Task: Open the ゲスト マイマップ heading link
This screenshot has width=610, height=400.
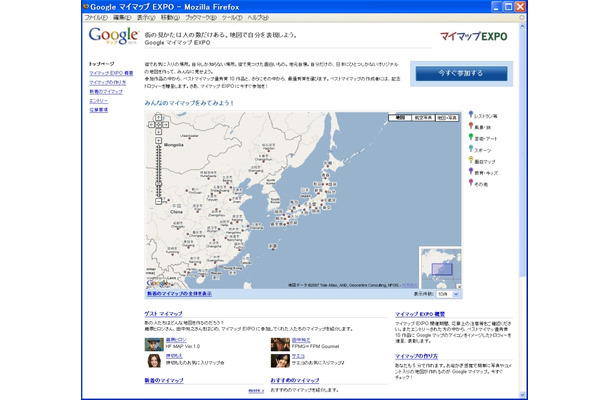Action: pyautogui.click(x=163, y=314)
